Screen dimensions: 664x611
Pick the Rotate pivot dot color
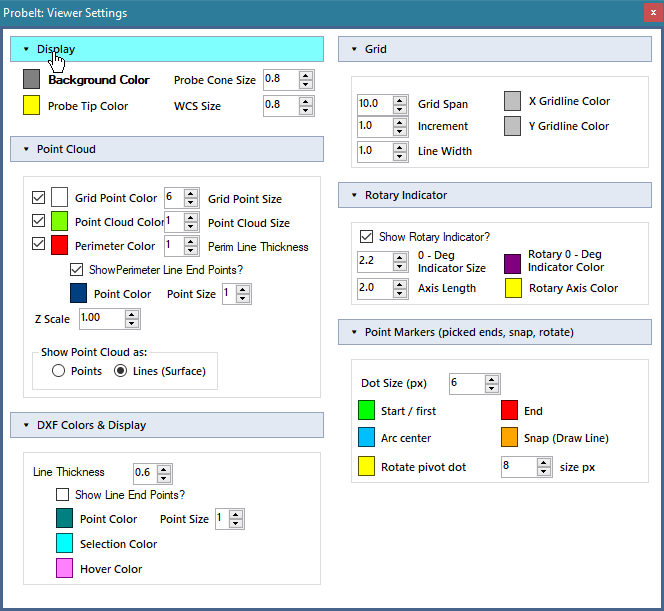[x=366, y=466]
